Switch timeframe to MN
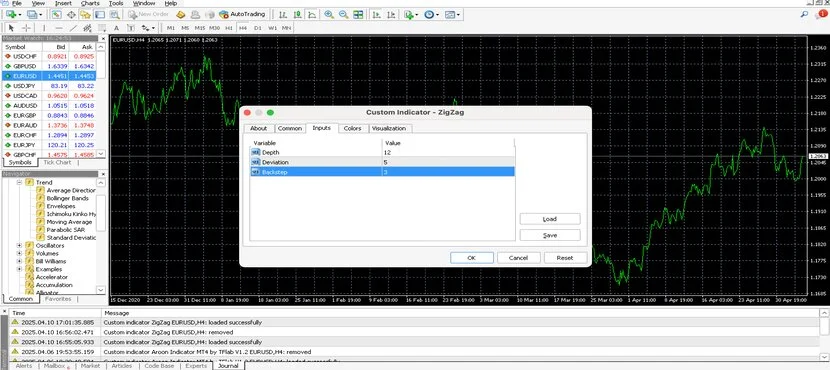 [x=286, y=28]
